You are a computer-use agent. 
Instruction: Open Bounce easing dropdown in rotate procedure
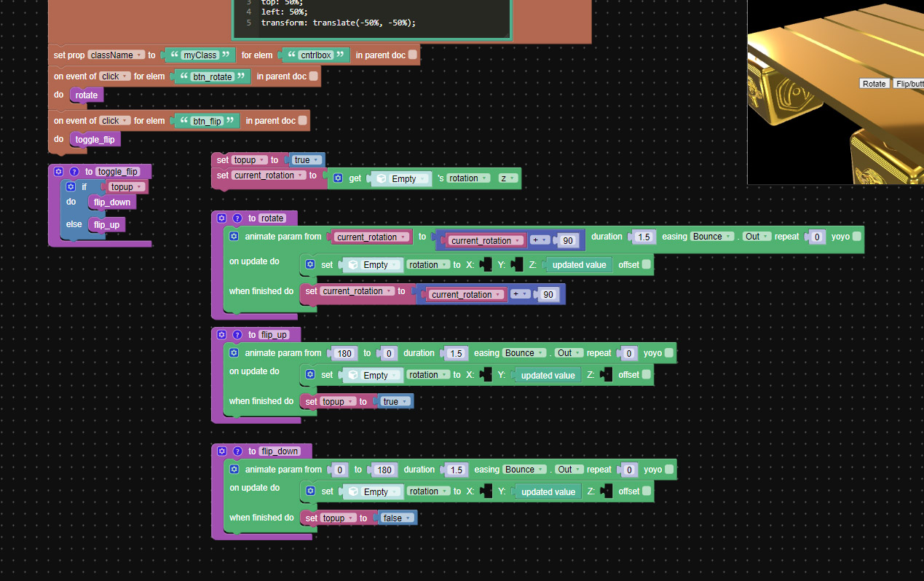click(712, 237)
